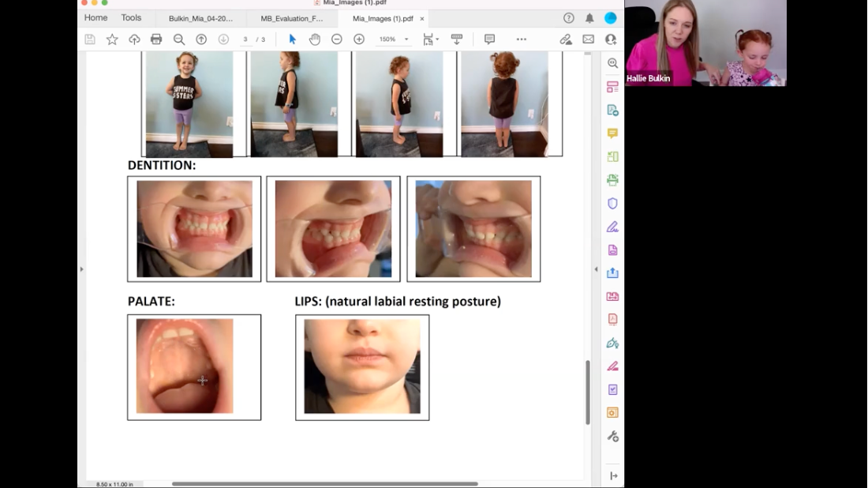Click the share link icon
Viewport: 868px width, 488px height.
[x=566, y=39]
